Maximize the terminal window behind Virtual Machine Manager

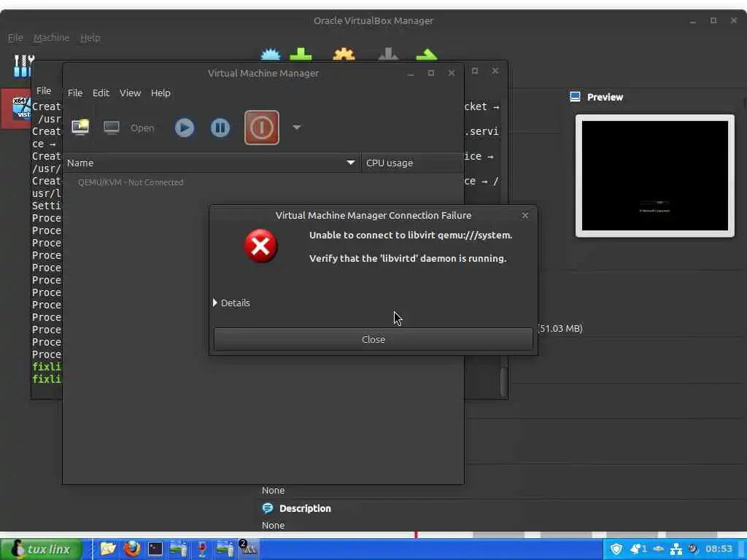point(474,71)
